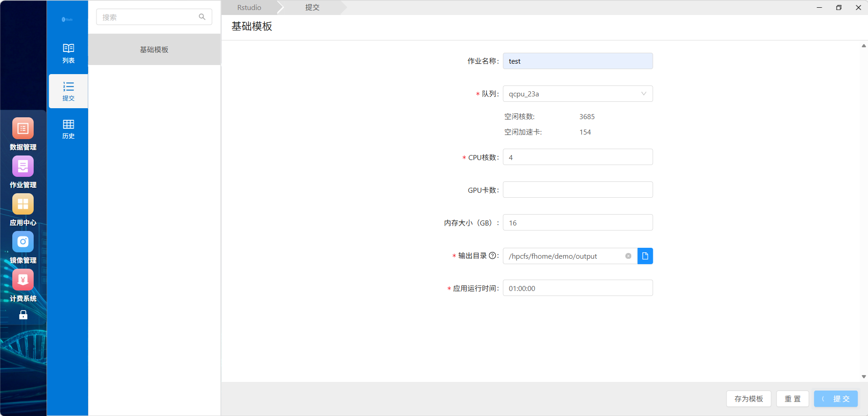
Task: Click the 重置 reset button
Action: [x=792, y=399]
